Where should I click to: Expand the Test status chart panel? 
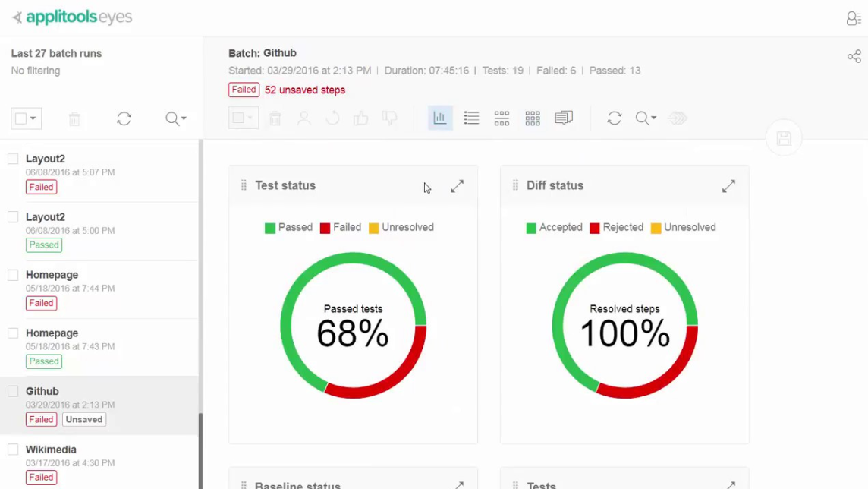(457, 186)
